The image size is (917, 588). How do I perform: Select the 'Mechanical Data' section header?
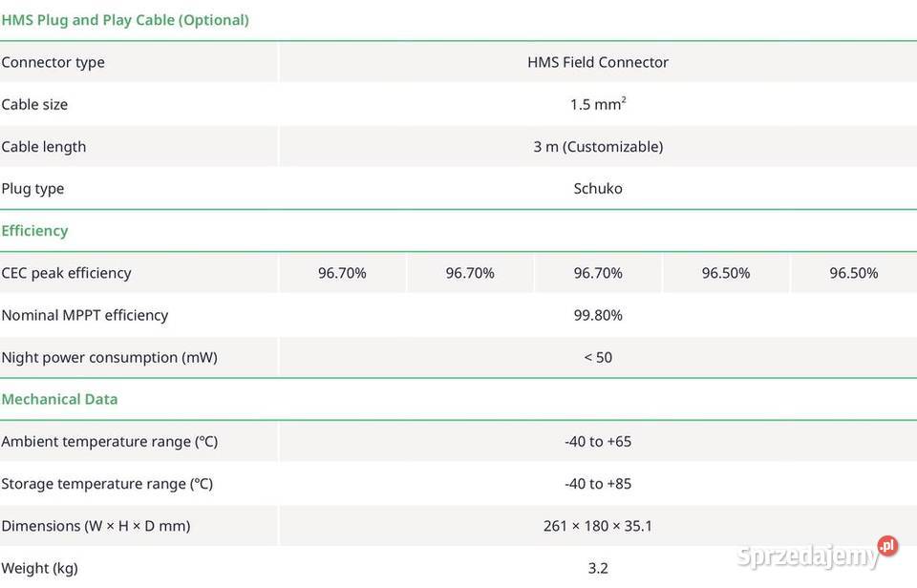[x=59, y=399]
